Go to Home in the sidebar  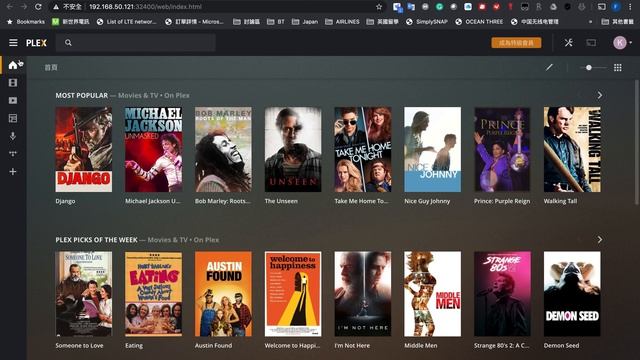(x=13, y=65)
